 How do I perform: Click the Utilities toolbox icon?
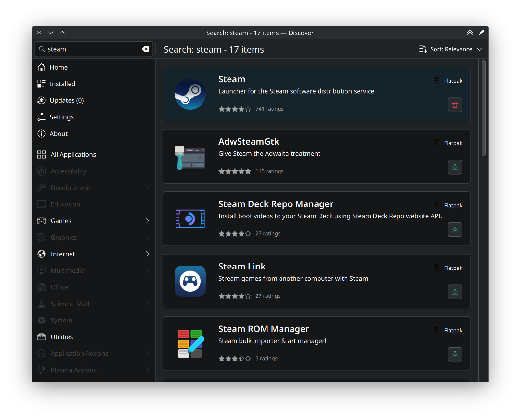point(41,337)
